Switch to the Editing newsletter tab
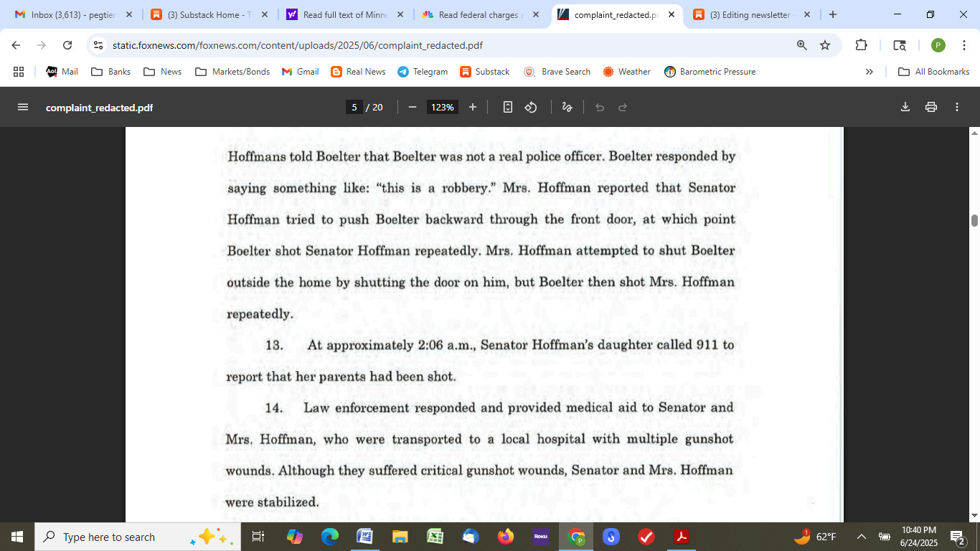 tap(753, 14)
